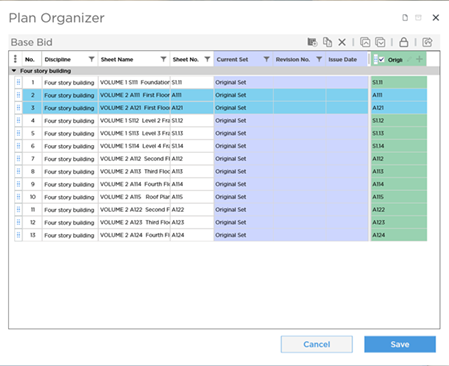Click the Original Set cell in row 11
449x366 pixels.
244,210
